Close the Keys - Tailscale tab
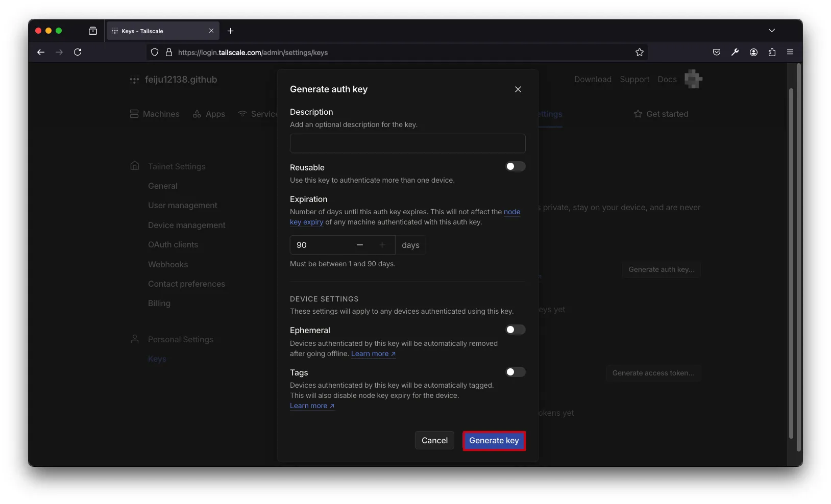Screen dimensions: 831x504 tap(211, 31)
